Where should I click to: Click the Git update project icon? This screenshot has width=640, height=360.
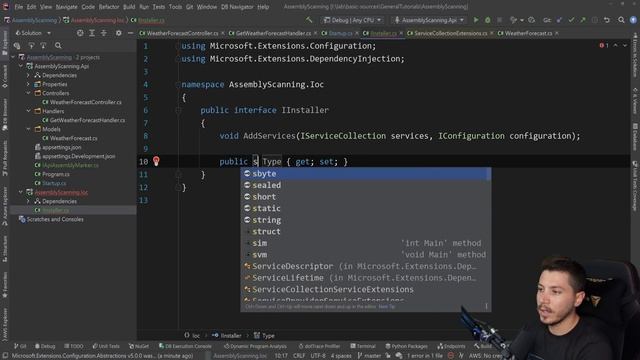(559, 20)
